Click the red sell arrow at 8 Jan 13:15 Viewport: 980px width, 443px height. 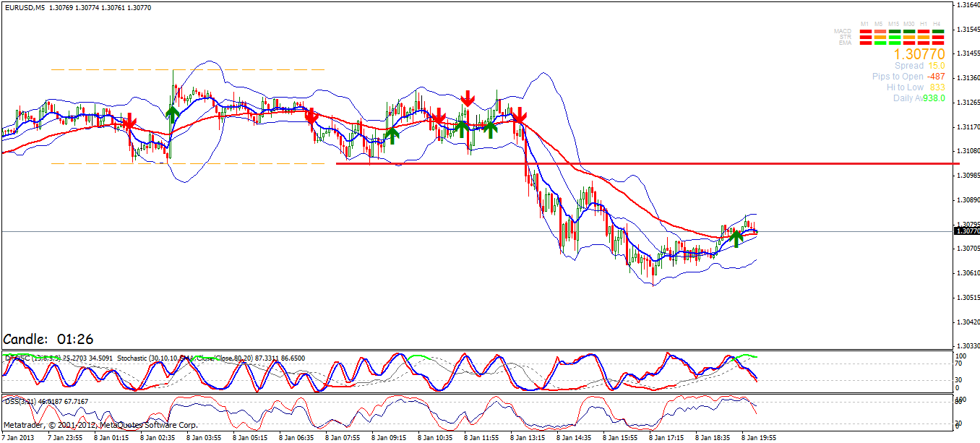click(520, 116)
